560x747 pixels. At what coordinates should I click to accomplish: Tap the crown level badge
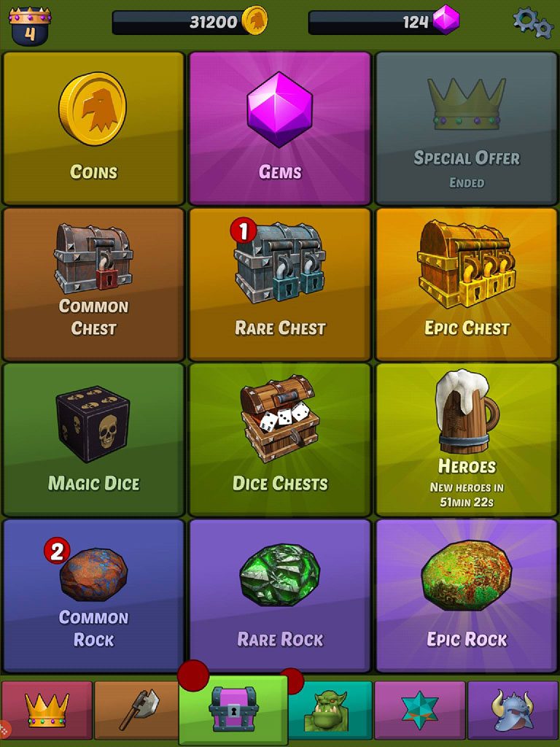pyautogui.click(x=29, y=26)
